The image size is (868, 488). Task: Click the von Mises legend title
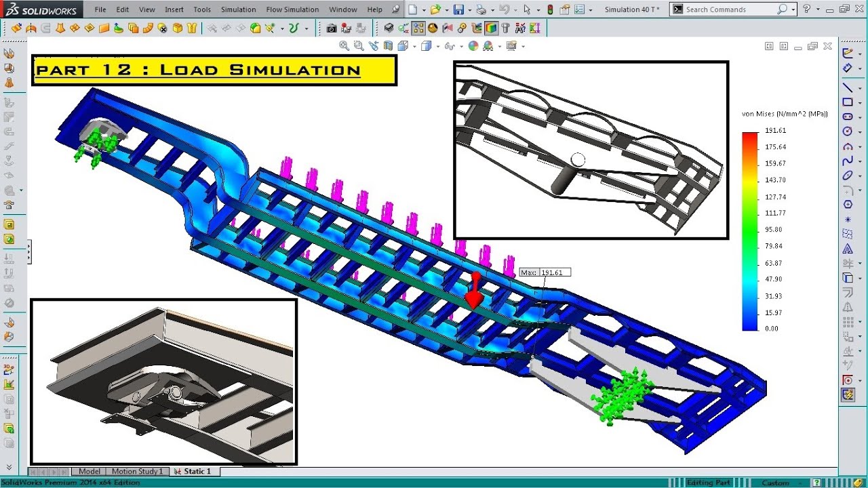(785, 114)
